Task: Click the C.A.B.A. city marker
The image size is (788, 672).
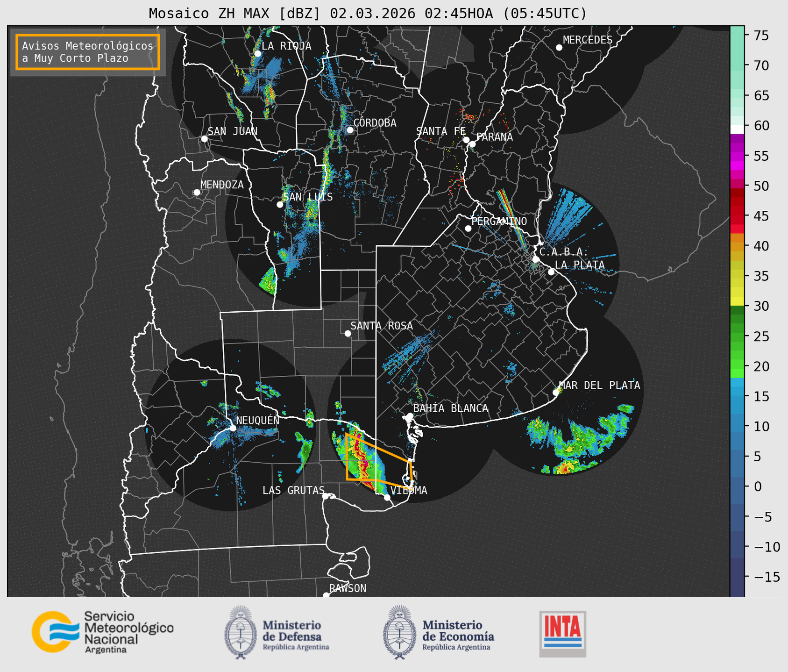Action: coord(536,259)
